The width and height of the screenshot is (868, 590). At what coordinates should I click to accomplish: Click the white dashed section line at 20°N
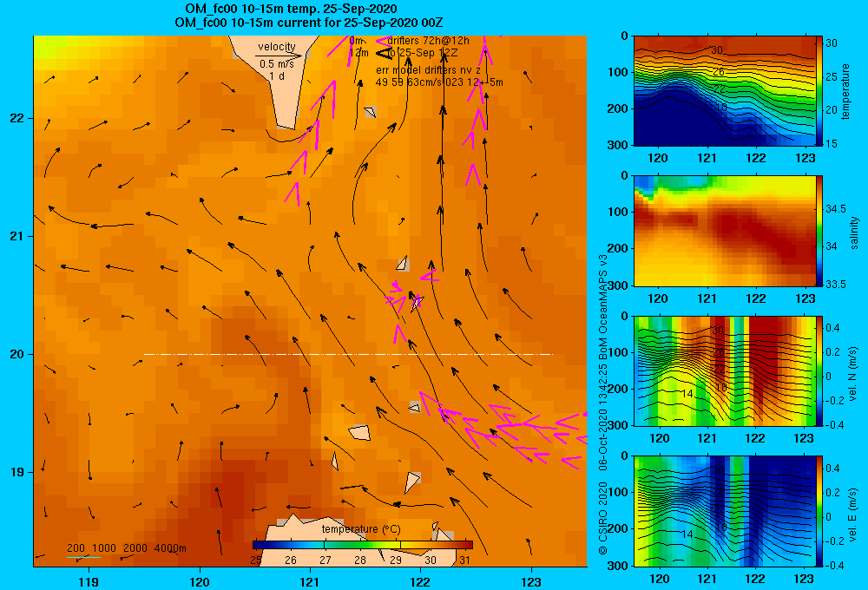348,354
